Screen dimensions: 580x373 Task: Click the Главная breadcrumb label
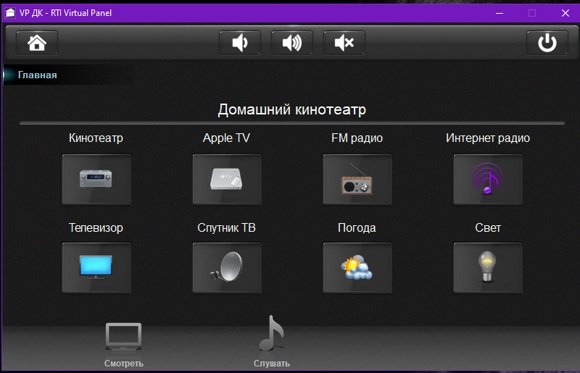[37, 75]
